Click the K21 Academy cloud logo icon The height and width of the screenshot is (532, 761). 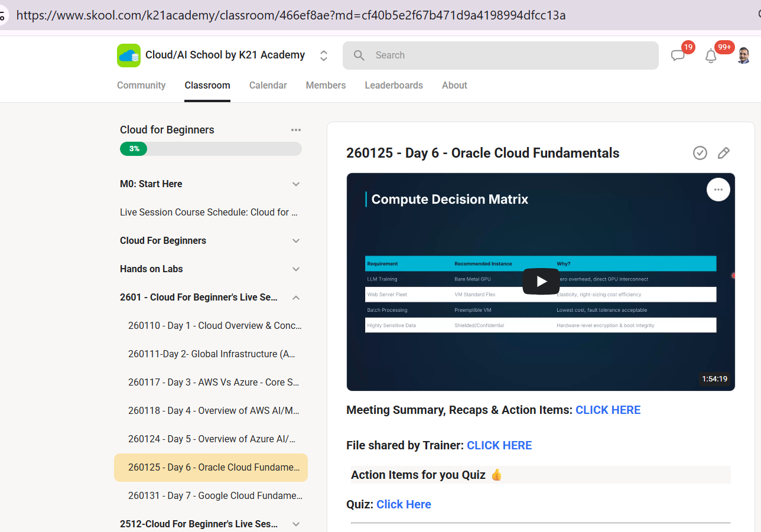click(129, 56)
